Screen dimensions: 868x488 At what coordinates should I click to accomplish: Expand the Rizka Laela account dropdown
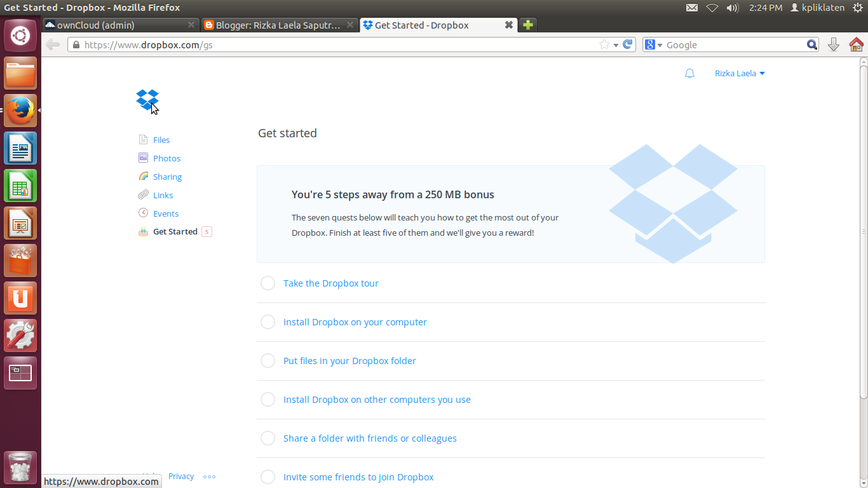coord(740,74)
